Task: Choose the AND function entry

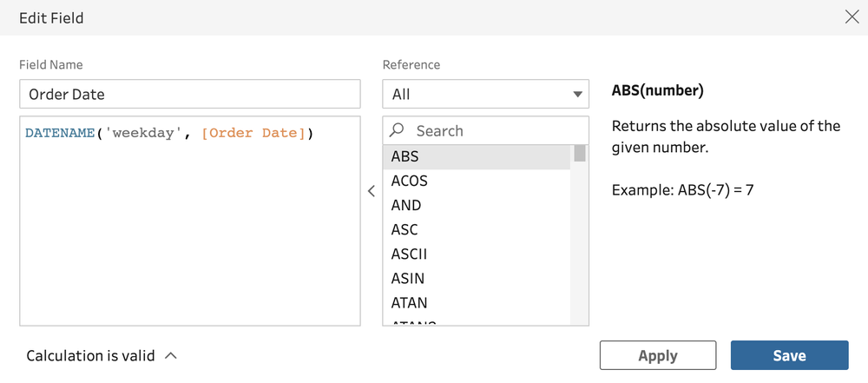Action: click(x=406, y=205)
